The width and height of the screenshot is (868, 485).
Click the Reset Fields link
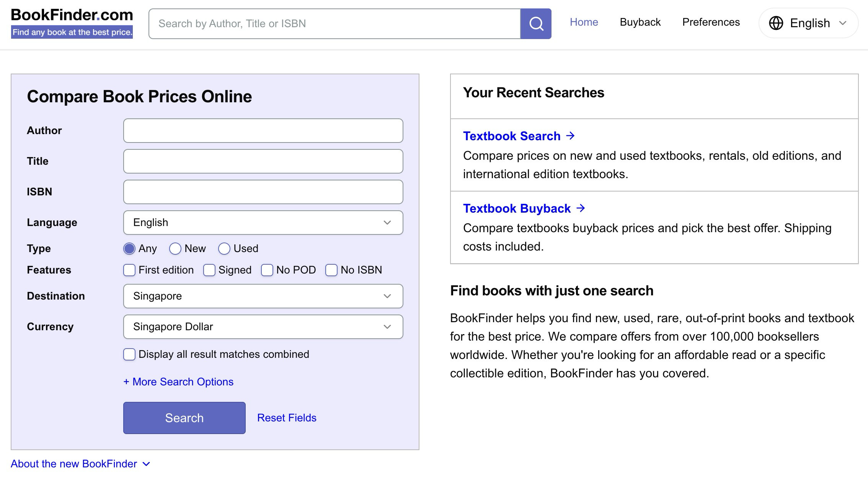tap(287, 418)
